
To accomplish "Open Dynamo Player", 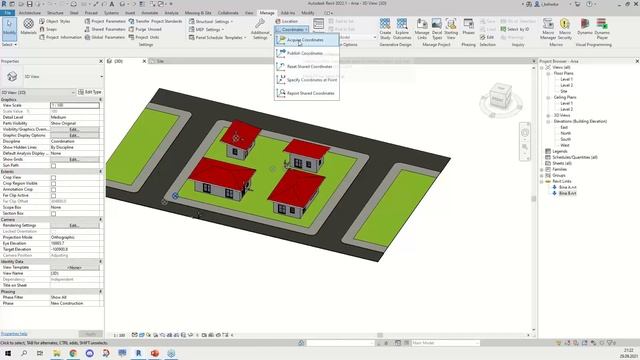I will click(x=602, y=29).
